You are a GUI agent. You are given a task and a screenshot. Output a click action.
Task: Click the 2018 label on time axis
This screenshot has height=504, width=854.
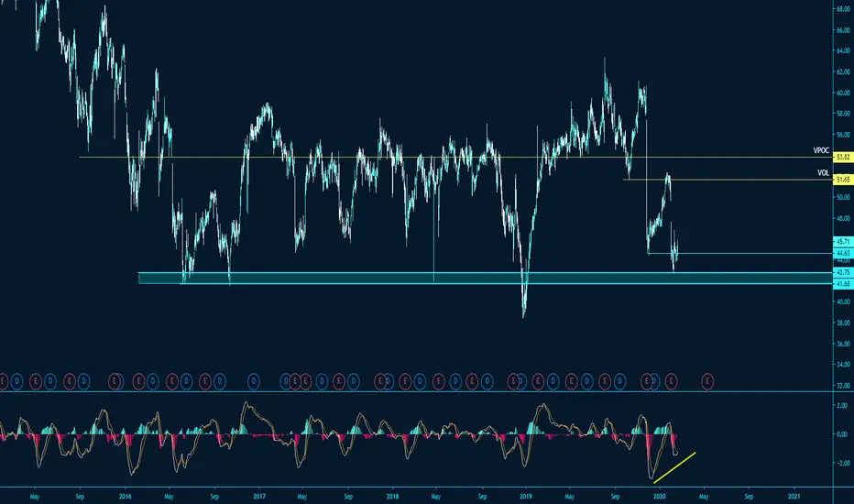click(392, 497)
